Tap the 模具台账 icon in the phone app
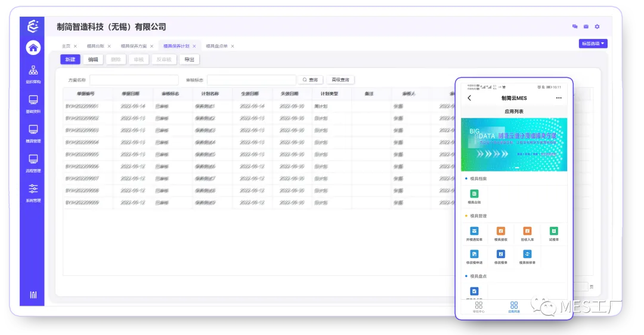 coord(475,194)
